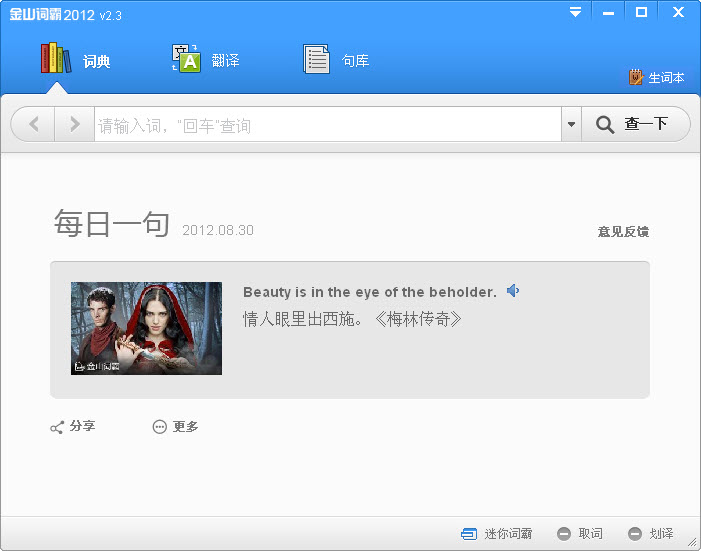Image resolution: width=701 pixels, height=551 pixels.
Task: Open the 词典 dictionary books icon
Action: click(56, 58)
